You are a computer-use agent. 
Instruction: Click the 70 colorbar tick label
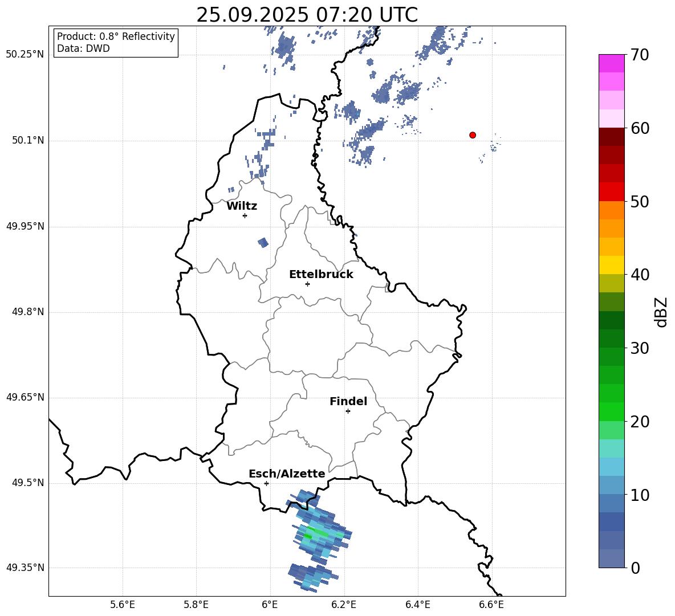tap(640, 55)
